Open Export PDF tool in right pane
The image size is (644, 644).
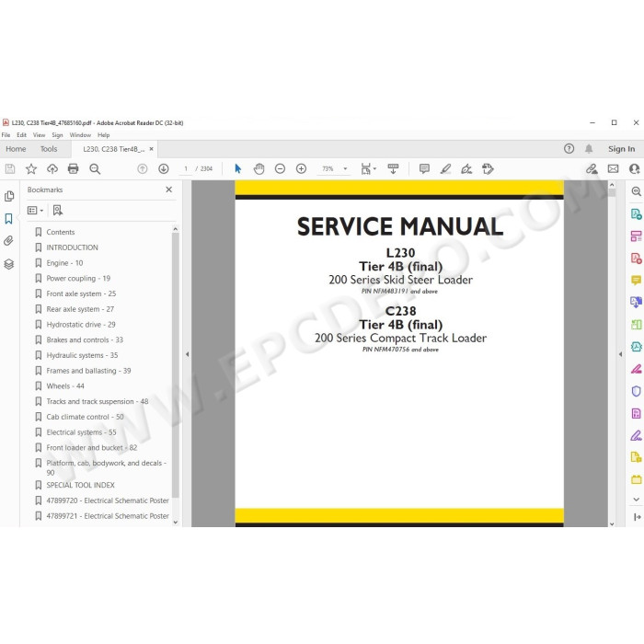[x=637, y=214]
